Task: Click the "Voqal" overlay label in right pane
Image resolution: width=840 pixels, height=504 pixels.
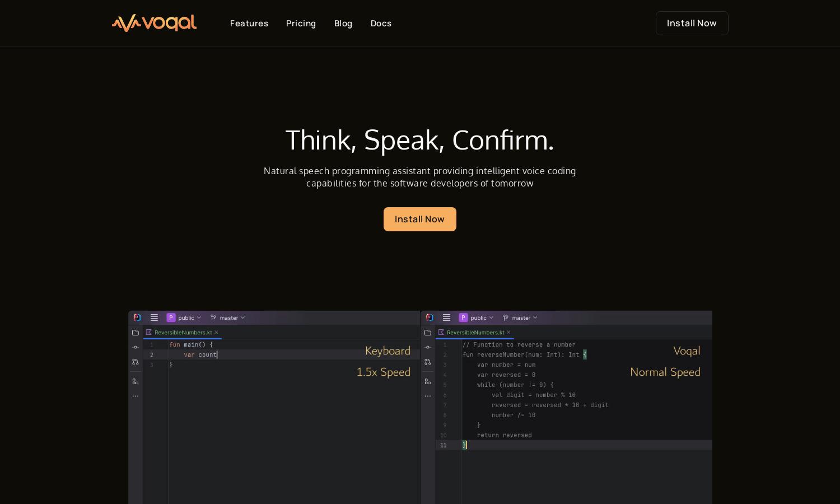Action: [x=687, y=351]
